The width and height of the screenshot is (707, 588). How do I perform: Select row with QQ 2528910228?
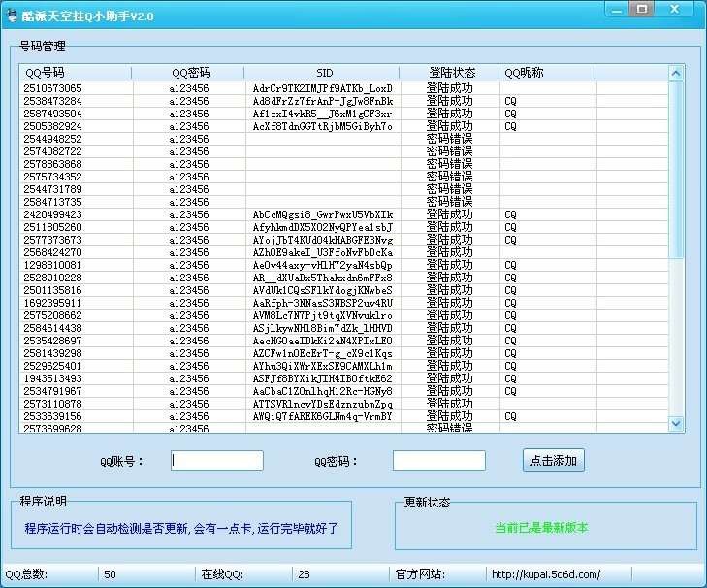(x=344, y=278)
